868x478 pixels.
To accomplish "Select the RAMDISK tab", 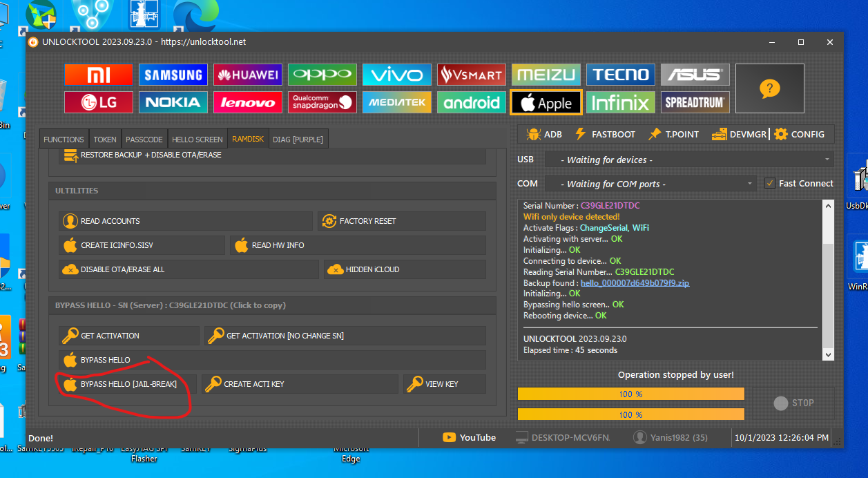I will (x=248, y=139).
